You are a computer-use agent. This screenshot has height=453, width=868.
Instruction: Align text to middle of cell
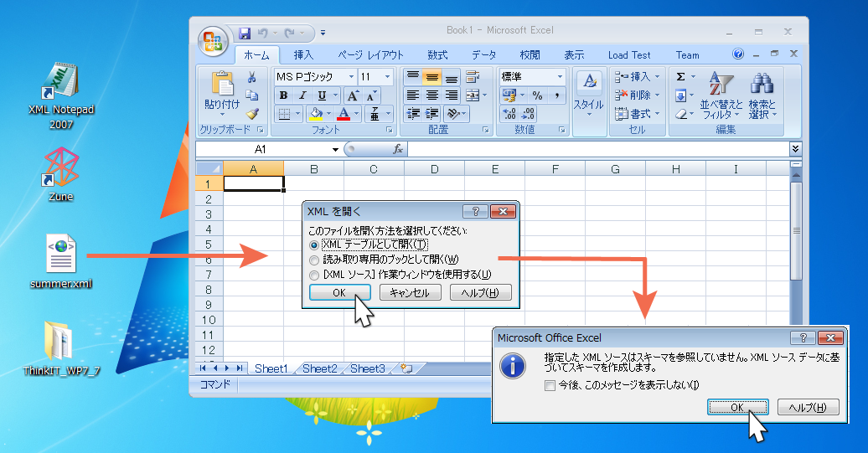(432, 76)
